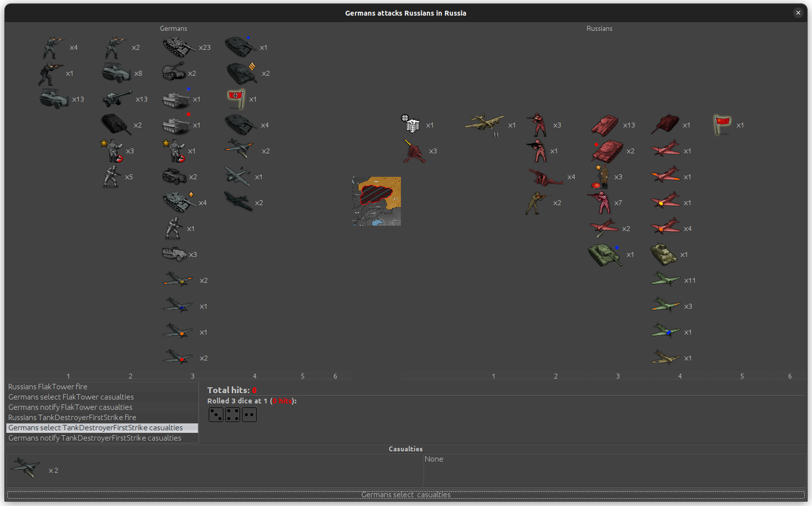Click the Russian red tank x13 icon
The image size is (812, 506).
pos(605,125)
